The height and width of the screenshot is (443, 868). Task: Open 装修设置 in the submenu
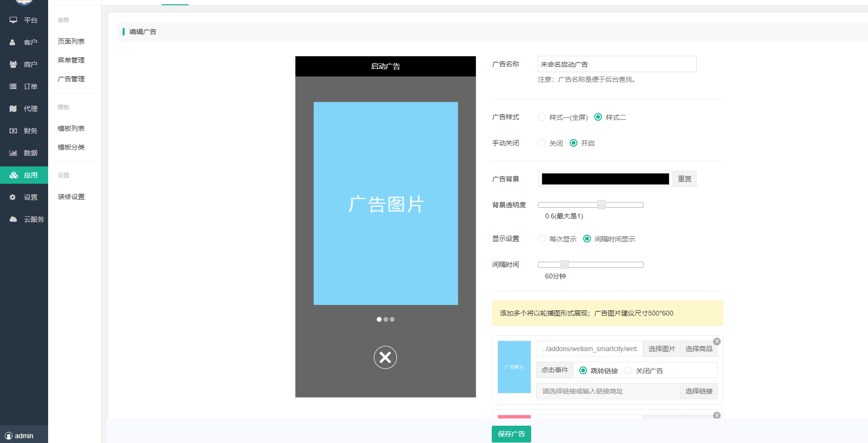coord(71,197)
